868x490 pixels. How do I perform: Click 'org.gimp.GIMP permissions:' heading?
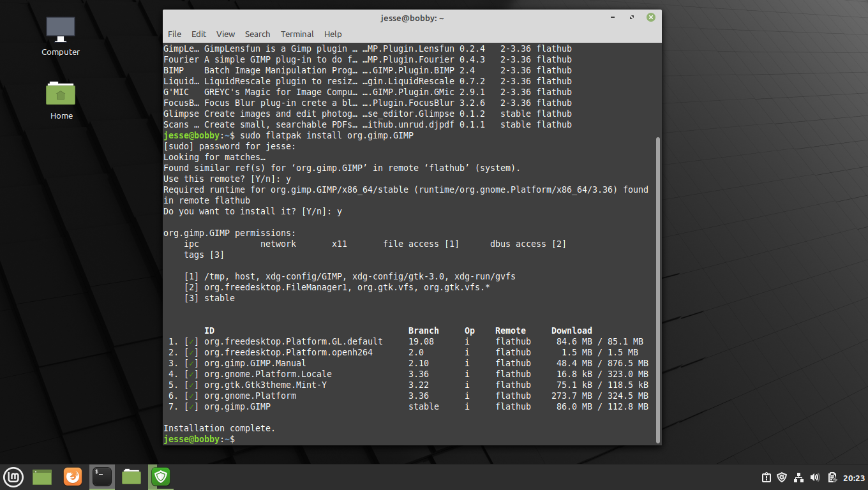point(230,233)
